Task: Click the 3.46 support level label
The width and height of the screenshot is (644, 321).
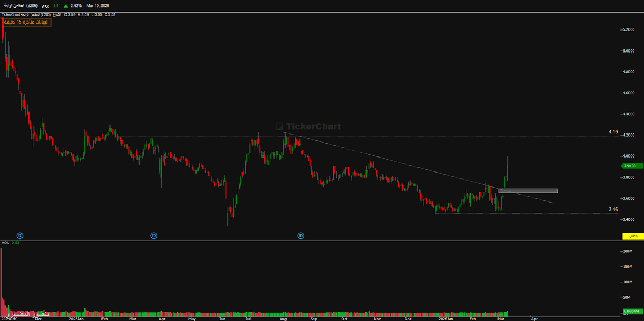Action: 613,209
